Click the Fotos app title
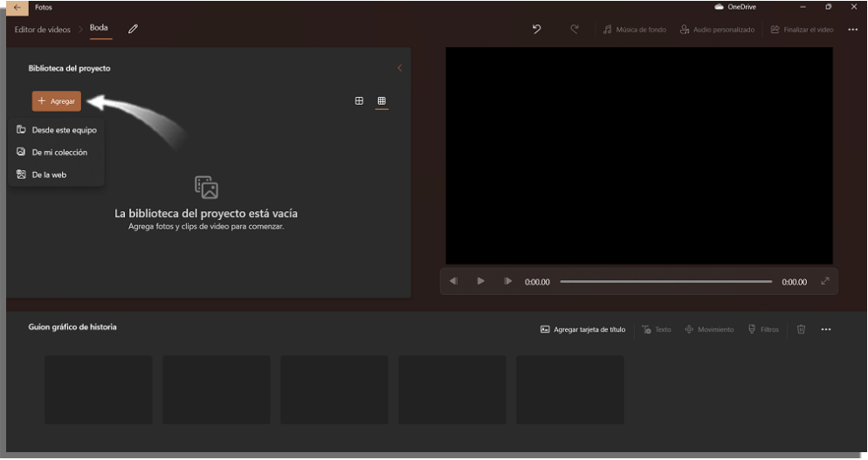Viewport: 868px width, 460px height. (43, 8)
